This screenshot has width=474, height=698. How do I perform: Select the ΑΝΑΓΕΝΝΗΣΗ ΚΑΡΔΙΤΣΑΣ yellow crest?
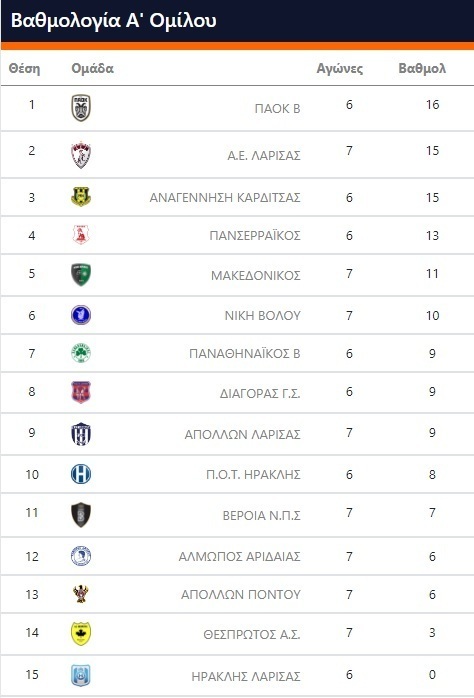[x=81, y=196]
